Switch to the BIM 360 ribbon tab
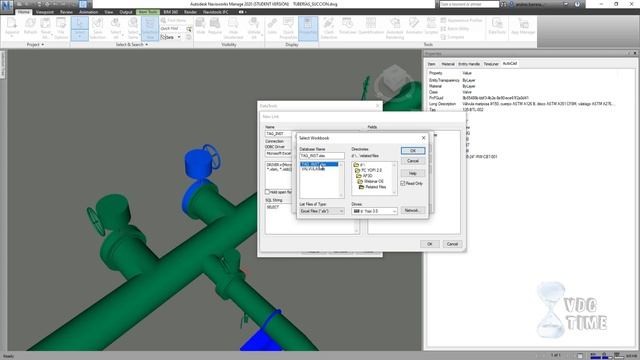 [x=170, y=12]
